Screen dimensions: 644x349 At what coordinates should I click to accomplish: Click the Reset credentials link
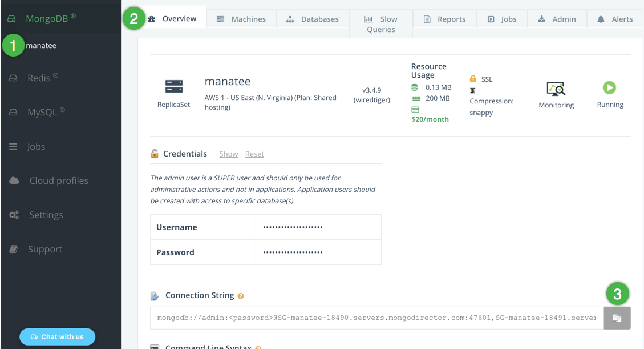pos(254,154)
